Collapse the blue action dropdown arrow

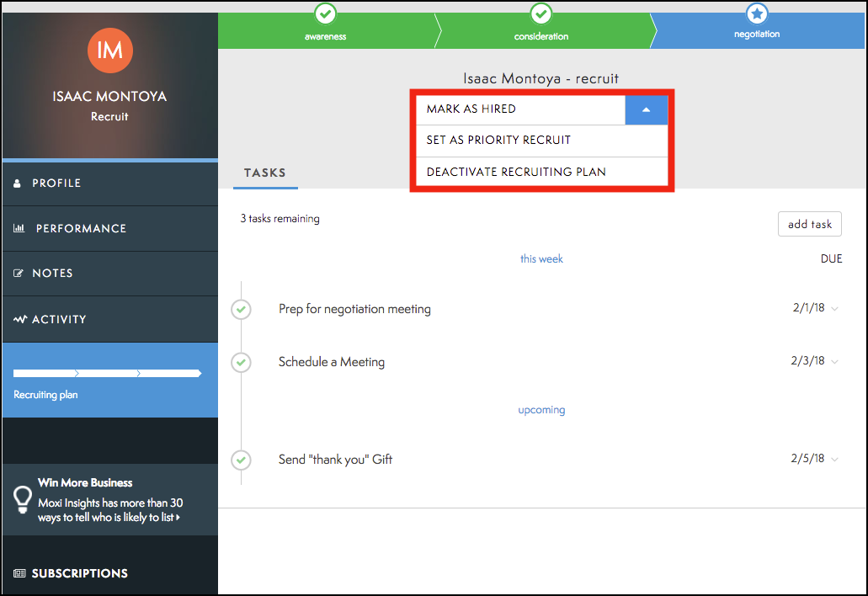coord(646,109)
